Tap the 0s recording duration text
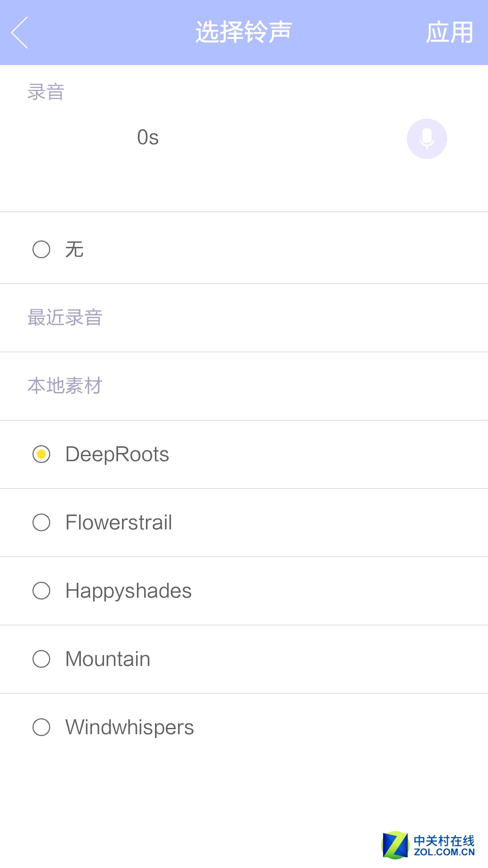This screenshot has height=868, width=488. (x=148, y=137)
